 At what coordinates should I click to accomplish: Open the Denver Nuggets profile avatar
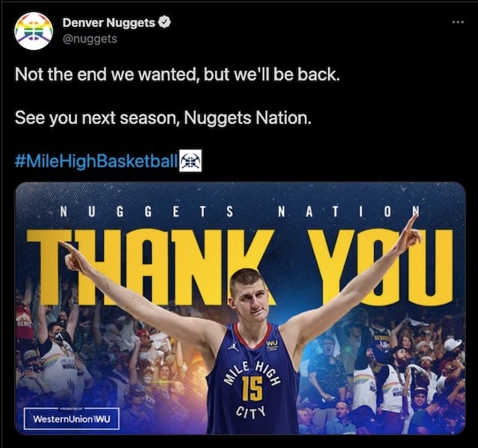coord(34,31)
